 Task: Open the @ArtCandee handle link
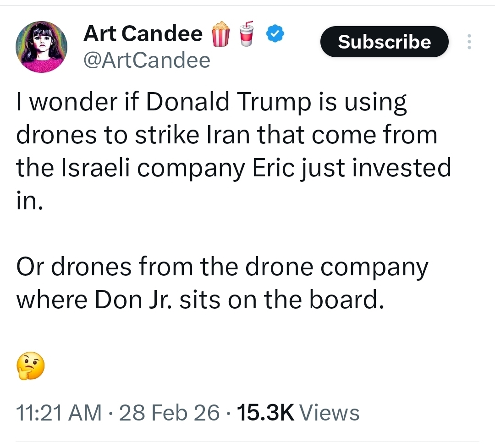point(147,60)
